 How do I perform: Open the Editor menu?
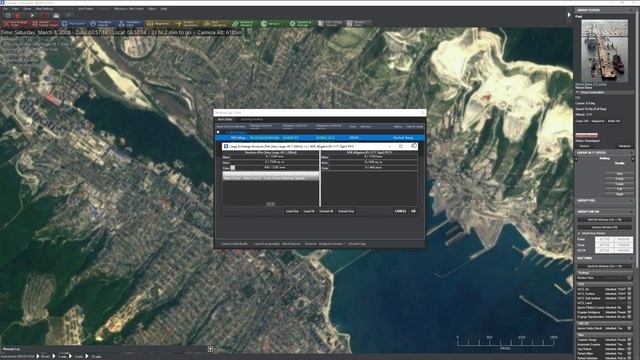click(x=152, y=9)
